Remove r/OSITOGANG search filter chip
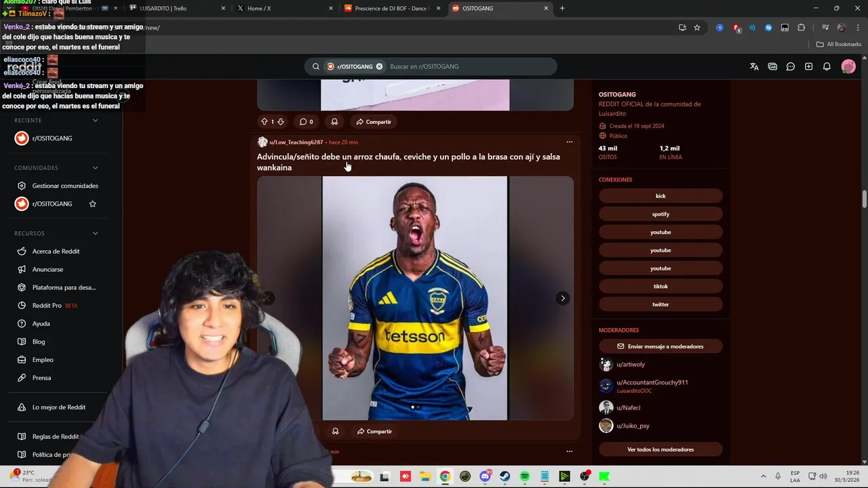Viewport: 868px width, 488px height. (379, 66)
